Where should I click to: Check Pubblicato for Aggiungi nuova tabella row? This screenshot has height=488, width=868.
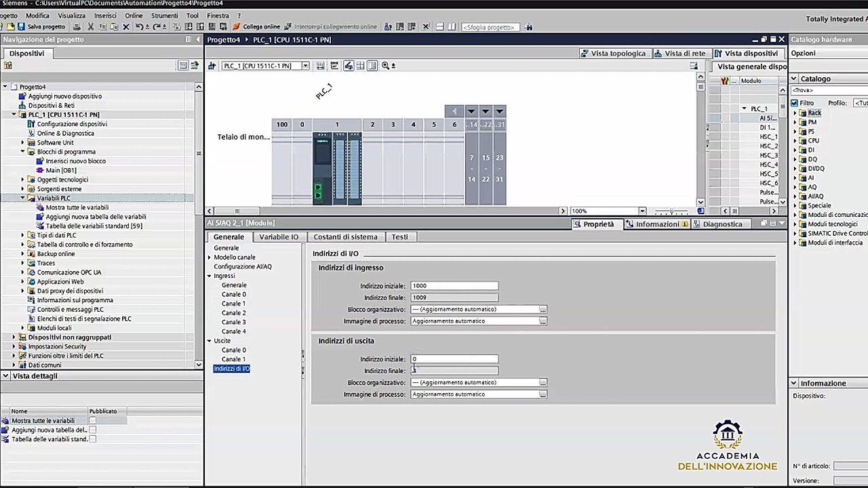pos(93,430)
